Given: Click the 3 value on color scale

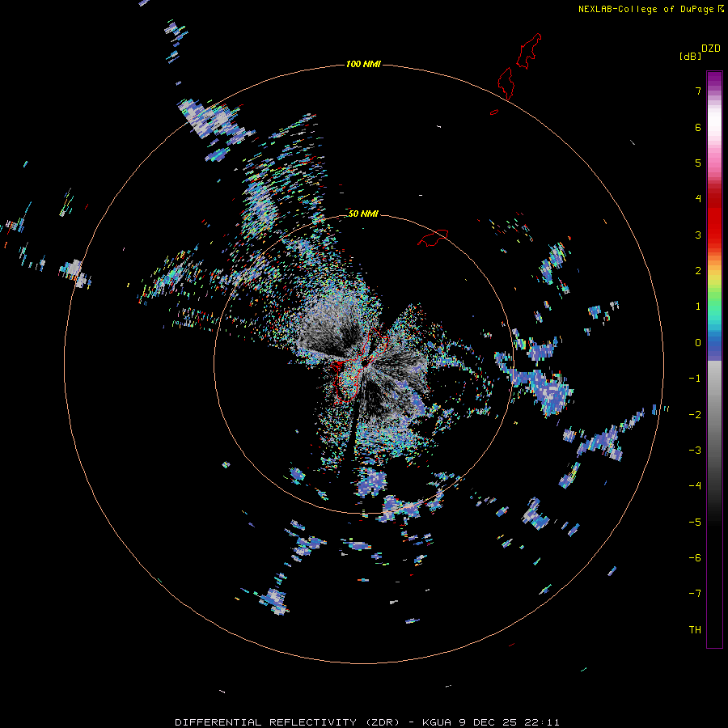Looking at the screenshot, I should click(698, 235).
